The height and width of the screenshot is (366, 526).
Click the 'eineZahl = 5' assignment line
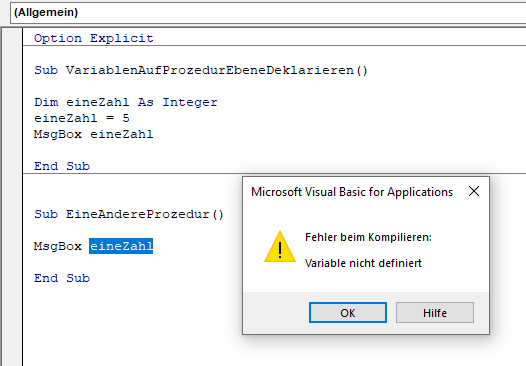(82, 118)
